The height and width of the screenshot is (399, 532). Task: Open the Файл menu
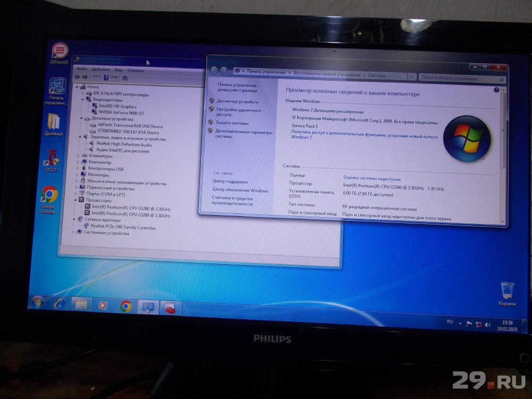tap(81, 69)
